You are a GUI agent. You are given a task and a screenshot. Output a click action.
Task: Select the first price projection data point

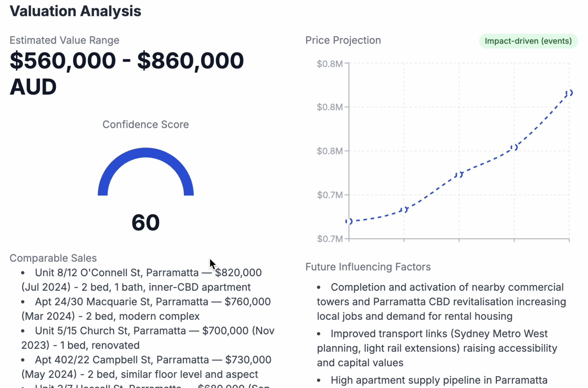click(x=349, y=221)
